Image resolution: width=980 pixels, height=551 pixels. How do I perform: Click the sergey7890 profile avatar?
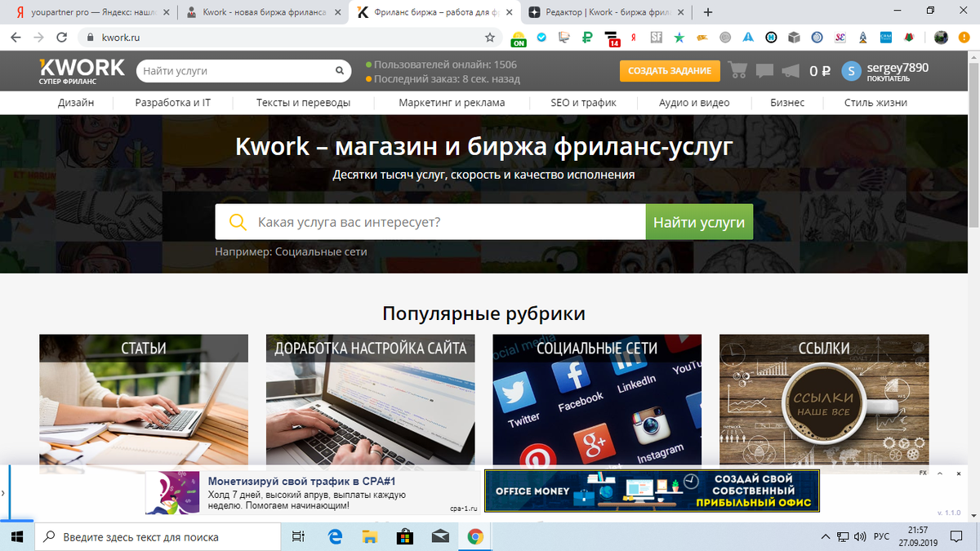(852, 71)
